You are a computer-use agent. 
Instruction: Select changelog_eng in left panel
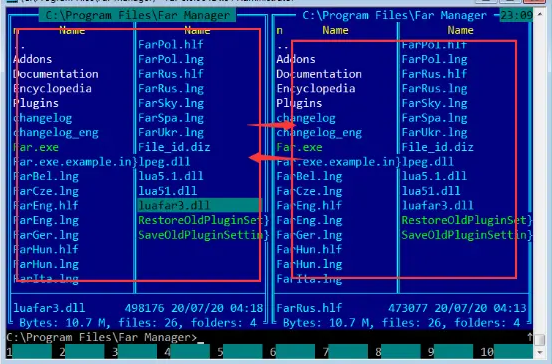[x=56, y=133]
